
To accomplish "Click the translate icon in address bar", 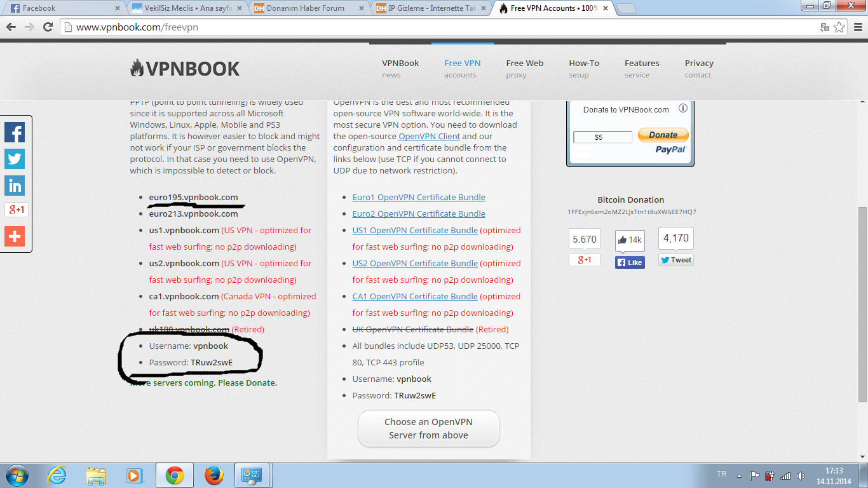I will pyautogui.click(x=825, y=27).
